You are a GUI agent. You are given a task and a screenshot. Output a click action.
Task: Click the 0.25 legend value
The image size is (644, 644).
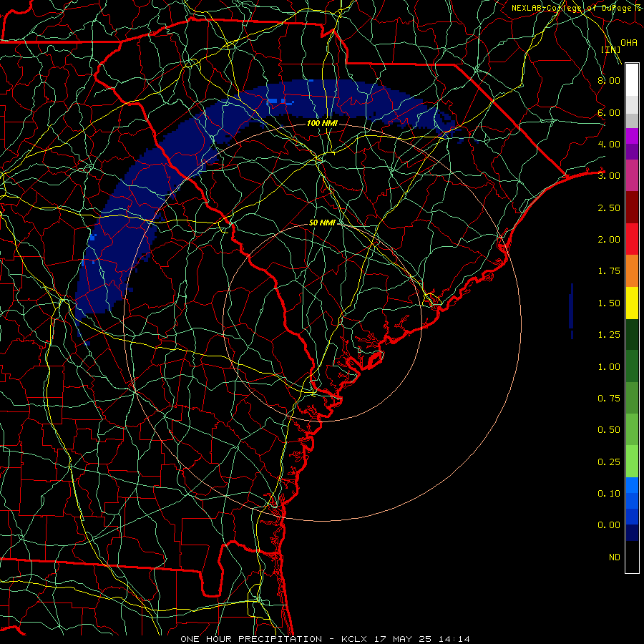point(609,462)
